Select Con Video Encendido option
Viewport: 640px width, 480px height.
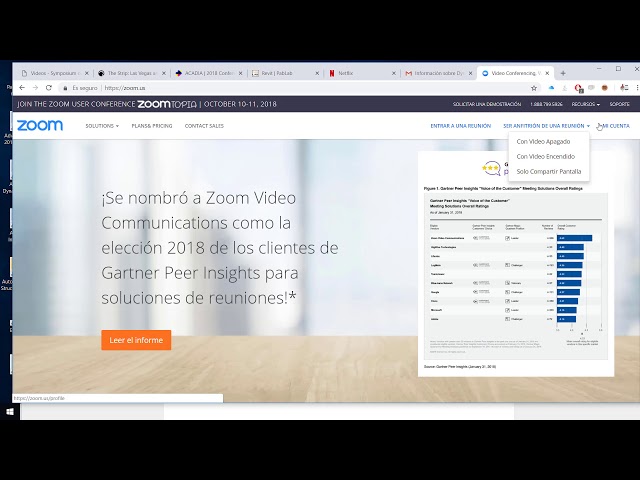(546, 156)
